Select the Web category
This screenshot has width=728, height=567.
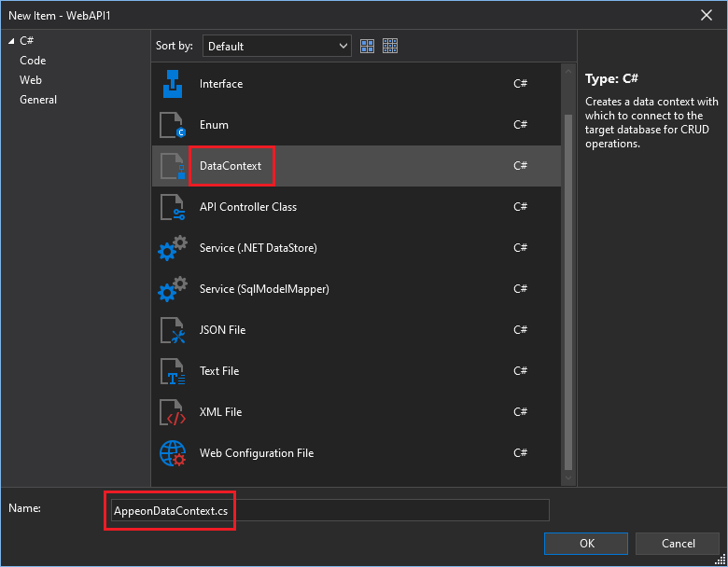(x=31, y=80)
